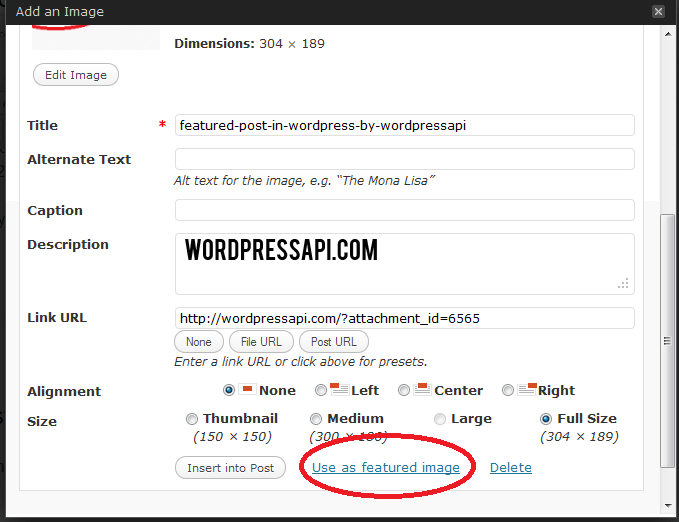Screen dimensions: 679x522
Task: Click the scrollbar down arrow
Action: tap(668, 505)
